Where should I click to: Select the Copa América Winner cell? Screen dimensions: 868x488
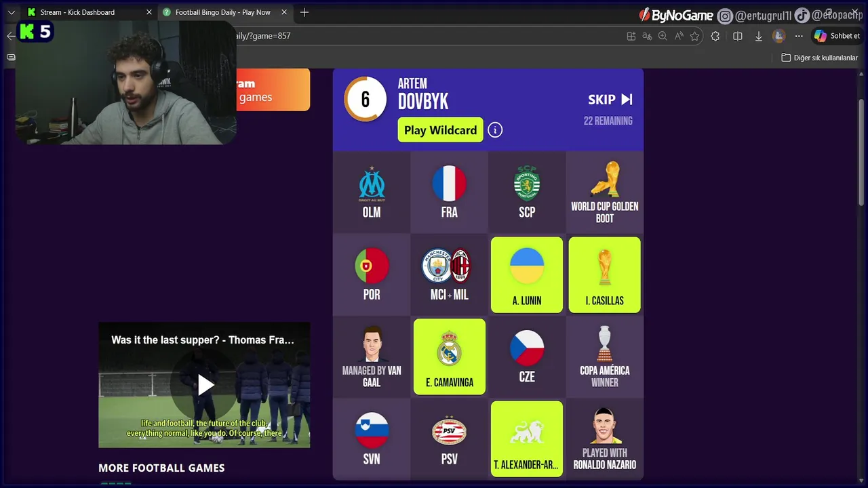pos(604,357)
